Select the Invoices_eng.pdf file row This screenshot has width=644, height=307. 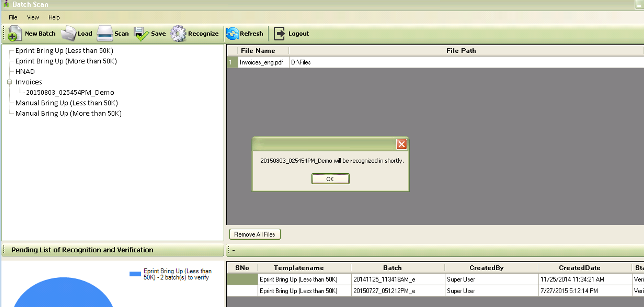click(261, 62)
